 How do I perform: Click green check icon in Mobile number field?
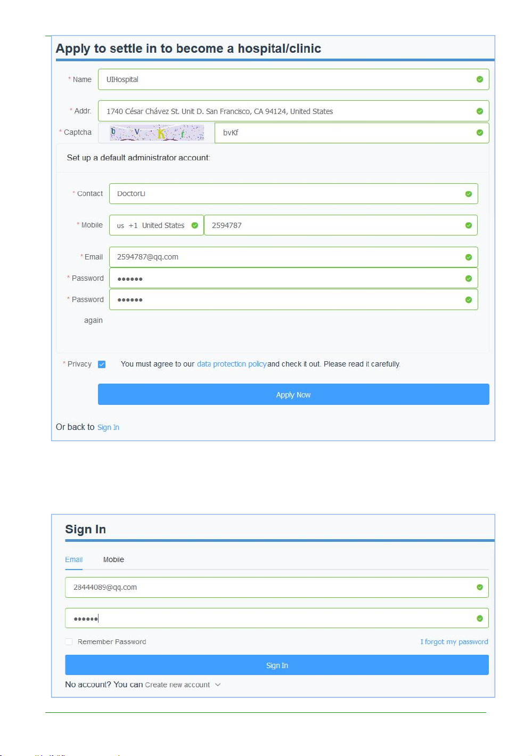[469, 225]
